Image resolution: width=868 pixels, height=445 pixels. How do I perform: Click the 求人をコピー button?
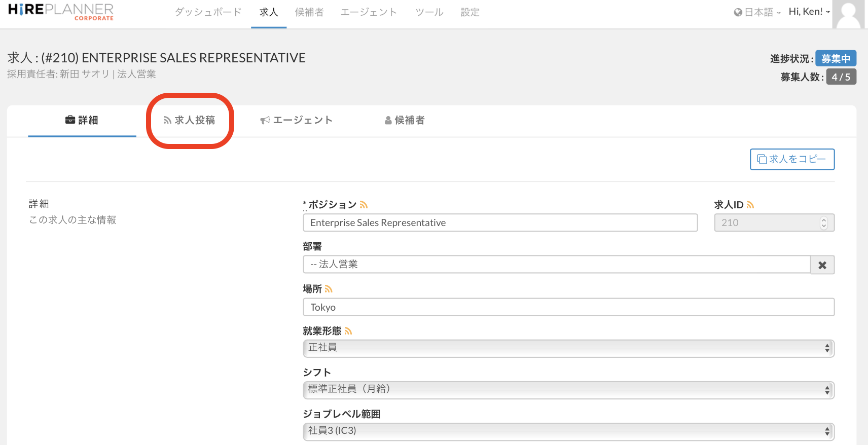click(792, 159)
